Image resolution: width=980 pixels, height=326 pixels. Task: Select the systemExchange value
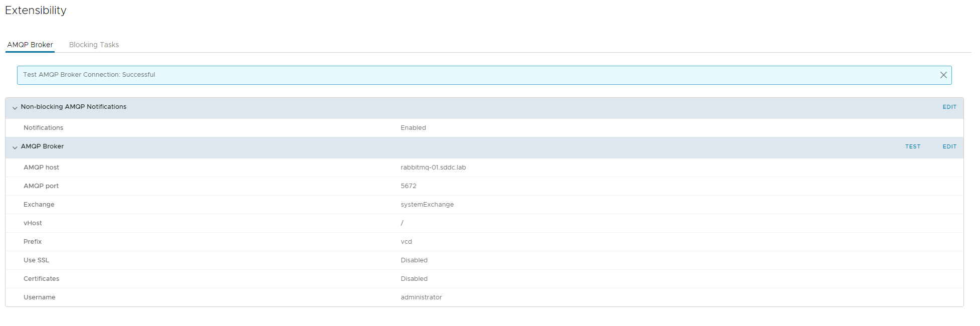pos(427,205)
